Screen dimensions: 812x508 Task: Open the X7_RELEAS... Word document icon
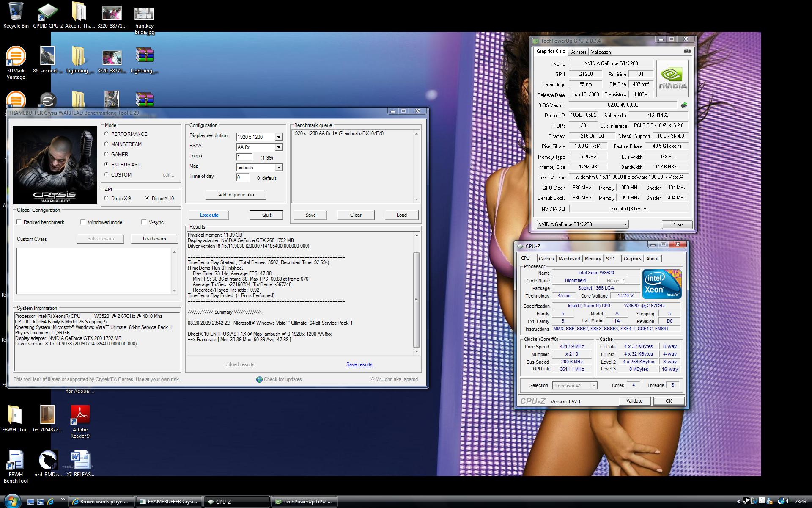click(x=80, y=463)
